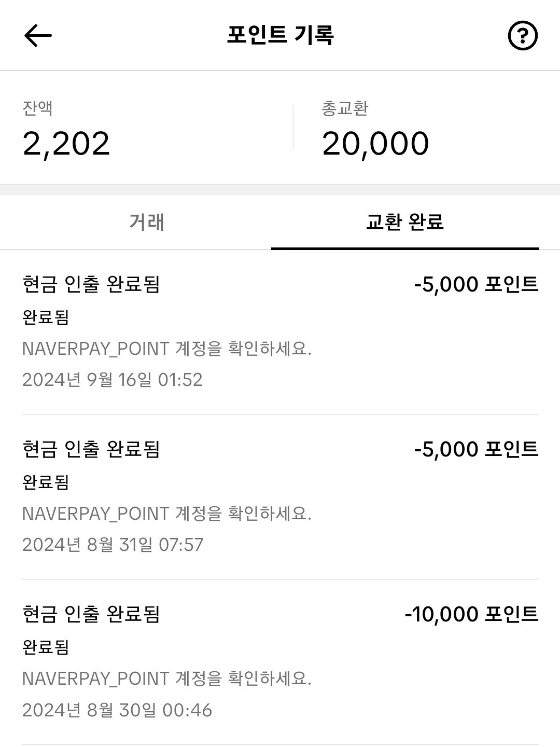
Task: Tap the back arrow icon
Action: coord(38,36)
